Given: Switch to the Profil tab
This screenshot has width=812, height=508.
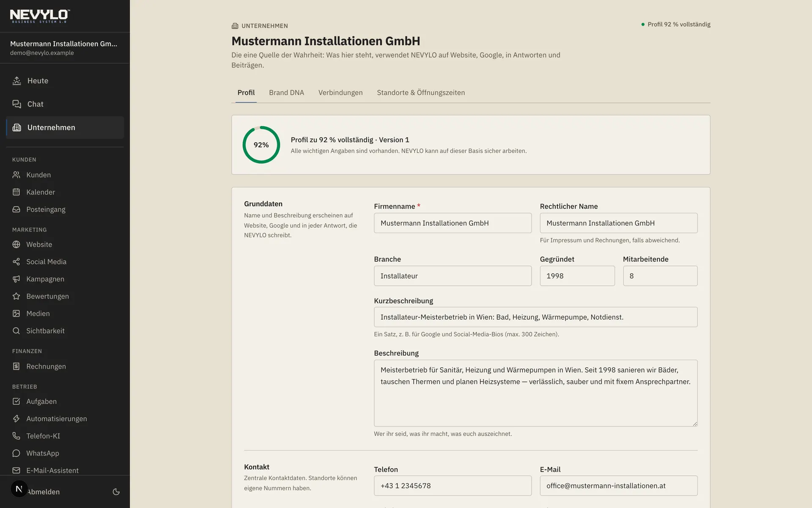Looking at the screenshot, I should coord(246,93).
